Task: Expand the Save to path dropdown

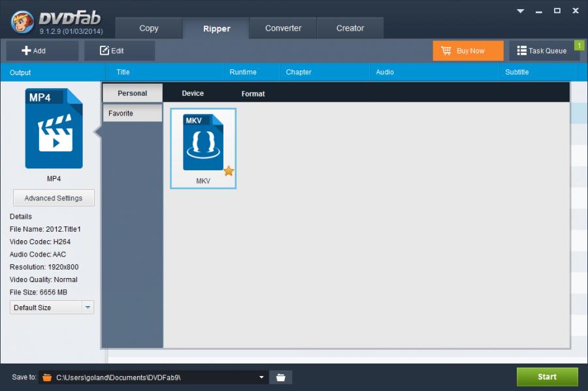Action: [261, 377]
